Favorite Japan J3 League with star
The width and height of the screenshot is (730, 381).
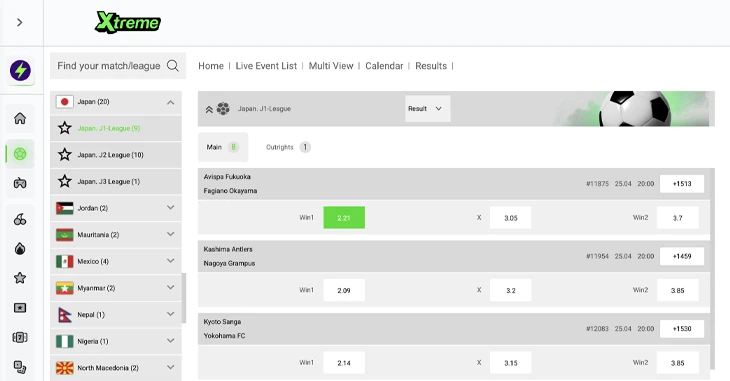pos(65,181)
